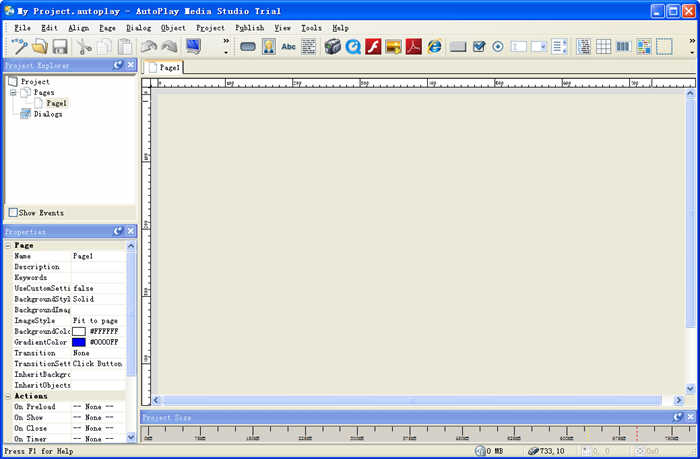Insert a Tree object
The height and width of the screenshot is (459, 700).
583,46
